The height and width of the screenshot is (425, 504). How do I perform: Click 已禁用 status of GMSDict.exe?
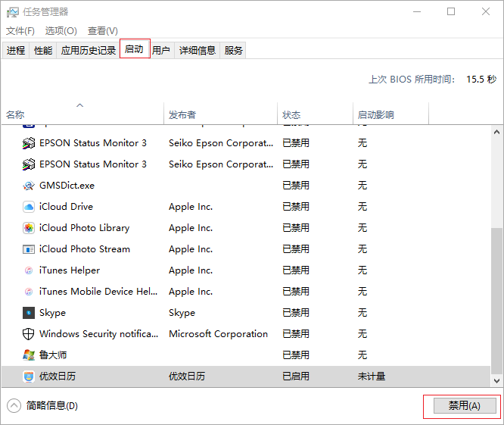click(296, 186)
